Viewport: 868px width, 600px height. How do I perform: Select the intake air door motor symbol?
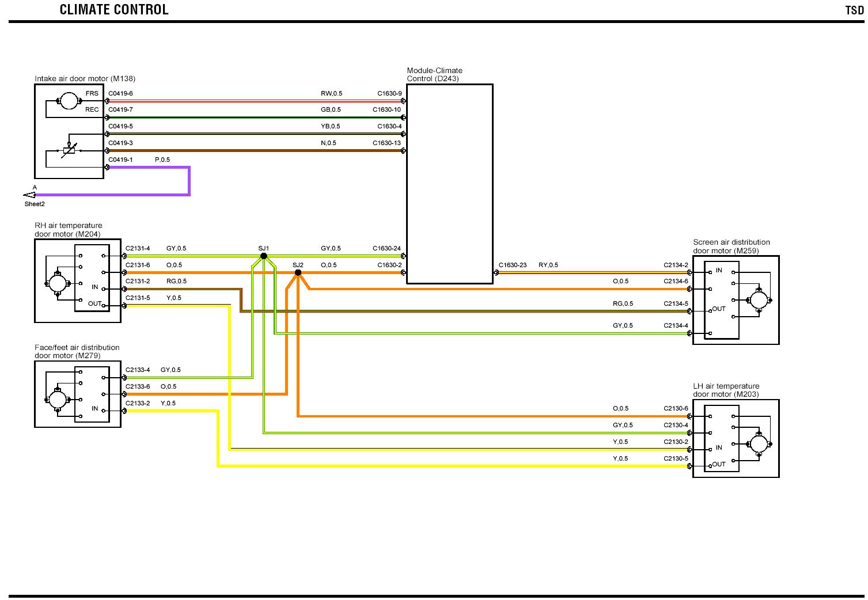(69, 101)
